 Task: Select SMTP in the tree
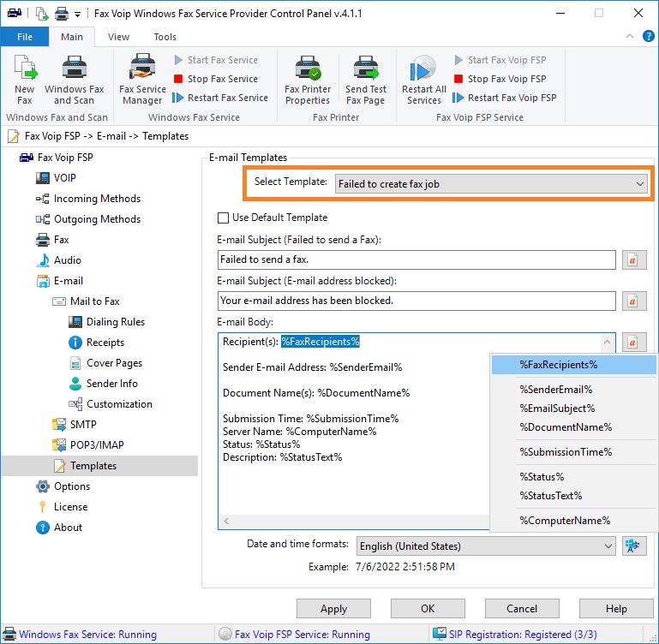tap(75, 425)
